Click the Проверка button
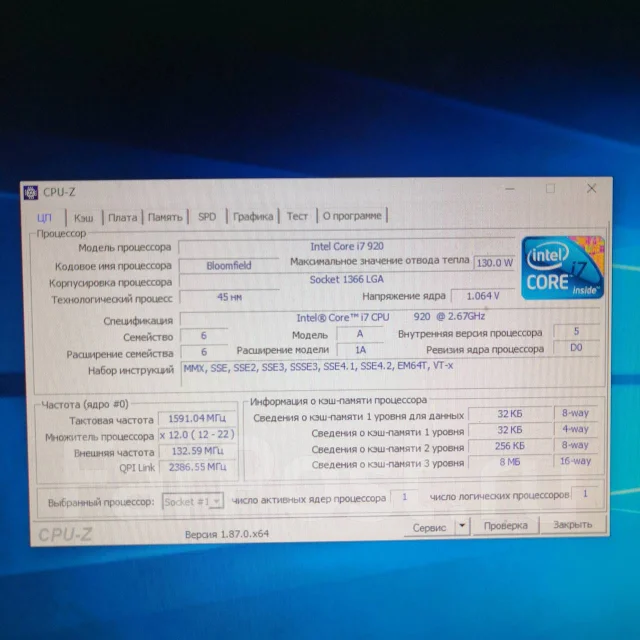Viewport: 640px width, 640px height. tap(505, 525)
